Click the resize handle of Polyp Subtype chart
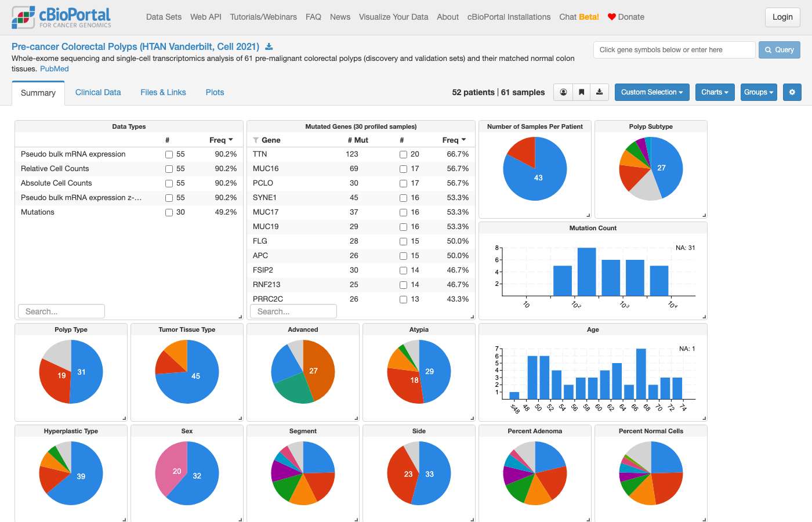Image resolution: width=812 pixels, height=522 pixels. pyautogui.click(x=704, y=215)
